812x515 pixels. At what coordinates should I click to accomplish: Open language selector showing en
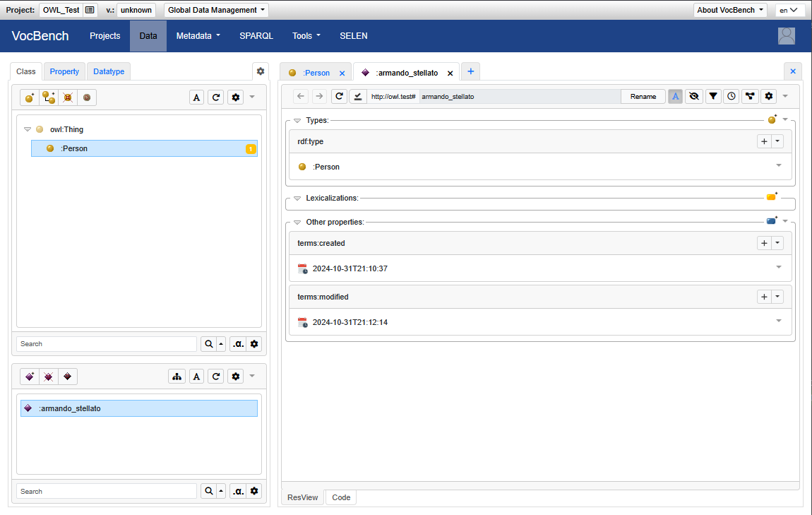click(789, 10)
